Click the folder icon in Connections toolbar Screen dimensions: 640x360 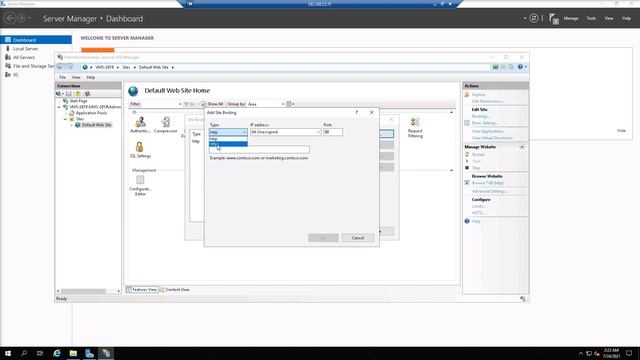[x=78, y=94]
